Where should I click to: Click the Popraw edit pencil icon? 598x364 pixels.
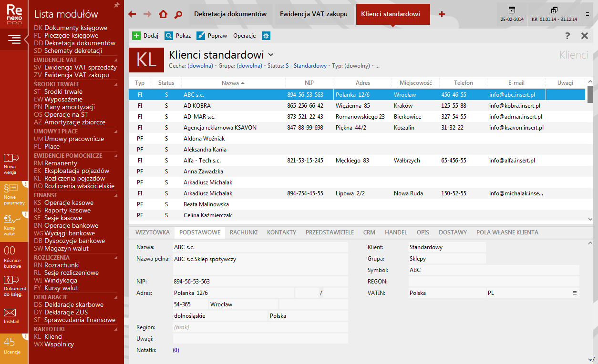pos(201,36)
